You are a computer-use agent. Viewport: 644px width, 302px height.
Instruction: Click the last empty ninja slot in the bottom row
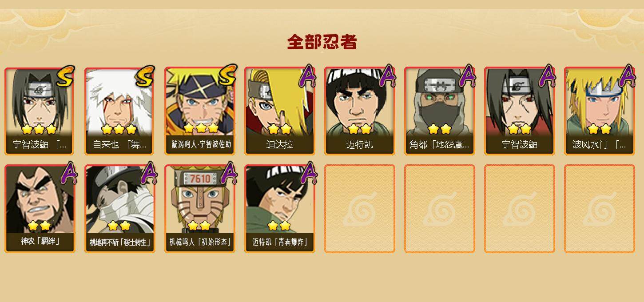pyautogui.click(x=599, y=209)
